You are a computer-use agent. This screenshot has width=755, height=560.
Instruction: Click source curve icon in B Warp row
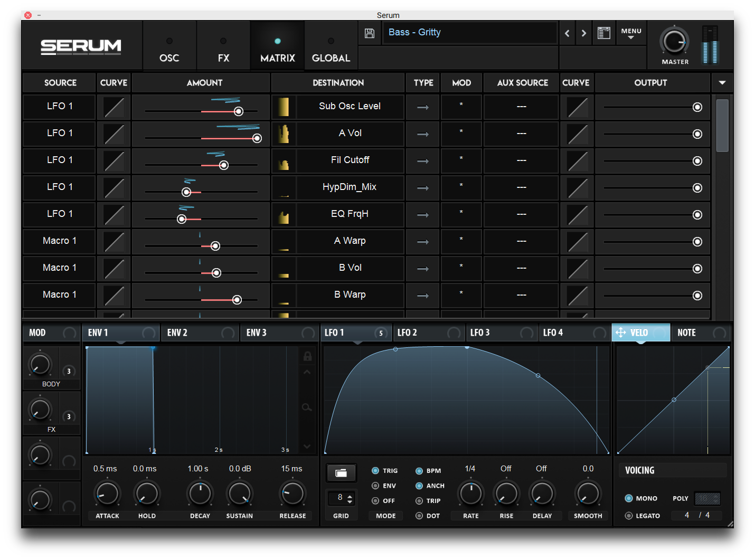[114, 296]
